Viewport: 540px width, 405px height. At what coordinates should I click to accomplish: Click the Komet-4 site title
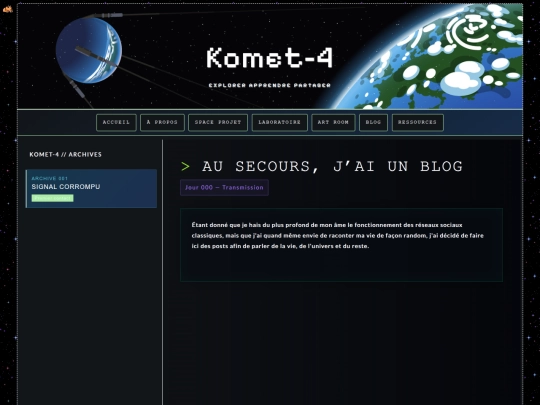pos(270,58)
